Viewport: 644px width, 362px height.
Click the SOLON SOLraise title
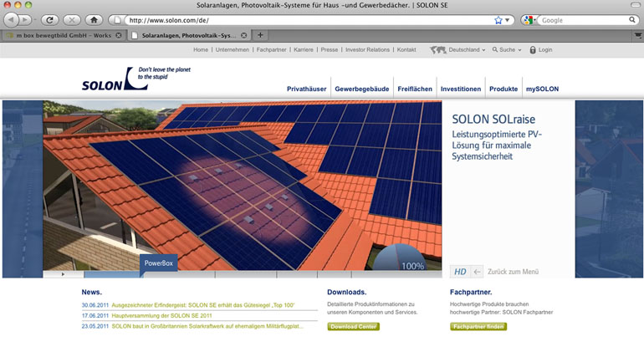pos(493,120)
